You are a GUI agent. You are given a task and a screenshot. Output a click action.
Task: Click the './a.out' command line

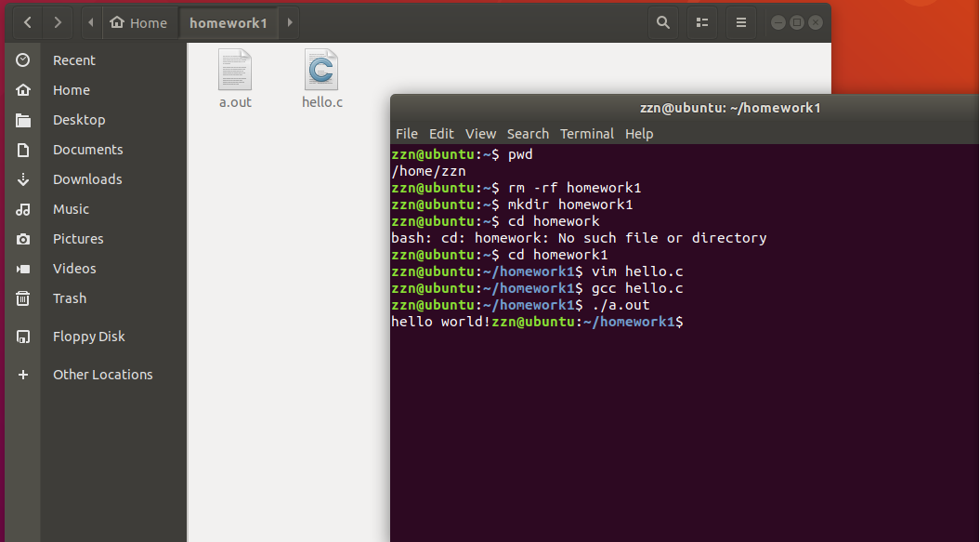pos(520,306)
